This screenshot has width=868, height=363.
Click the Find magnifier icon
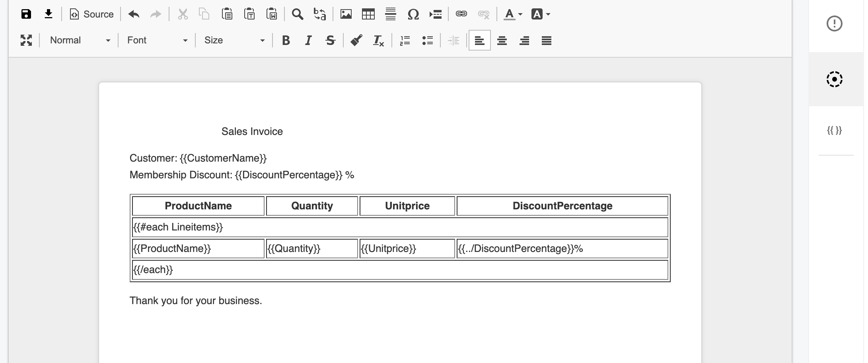tap(297, 14)
